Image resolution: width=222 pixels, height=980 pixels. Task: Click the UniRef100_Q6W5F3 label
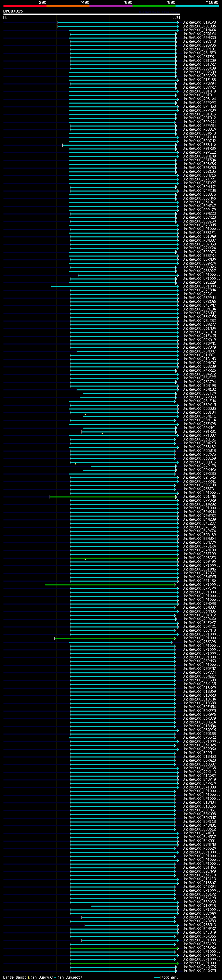pyautogui.click(x=199, y=133)
